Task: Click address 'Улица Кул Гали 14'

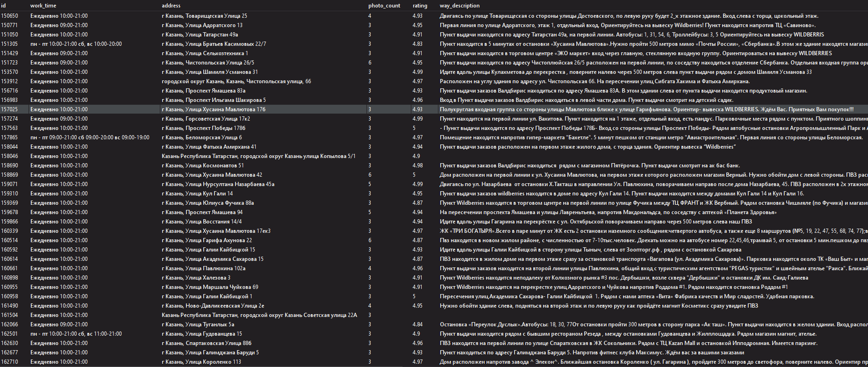Action: point(209,194)
